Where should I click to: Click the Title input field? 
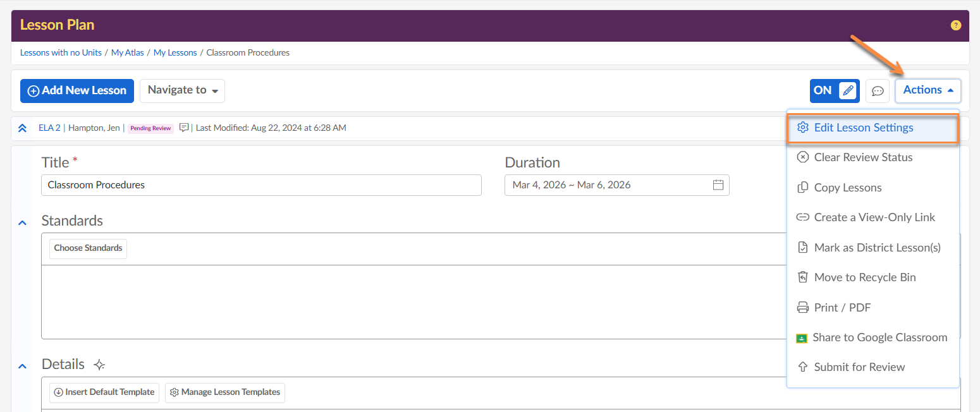pos(261,185)
